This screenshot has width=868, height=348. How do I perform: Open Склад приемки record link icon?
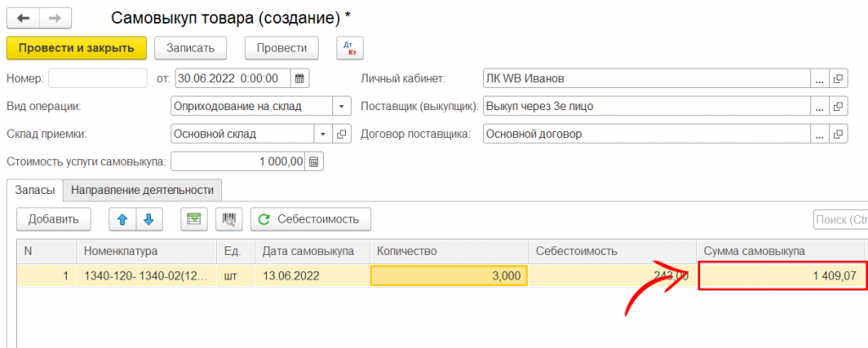pyautogui.click(x=342, y=134)
